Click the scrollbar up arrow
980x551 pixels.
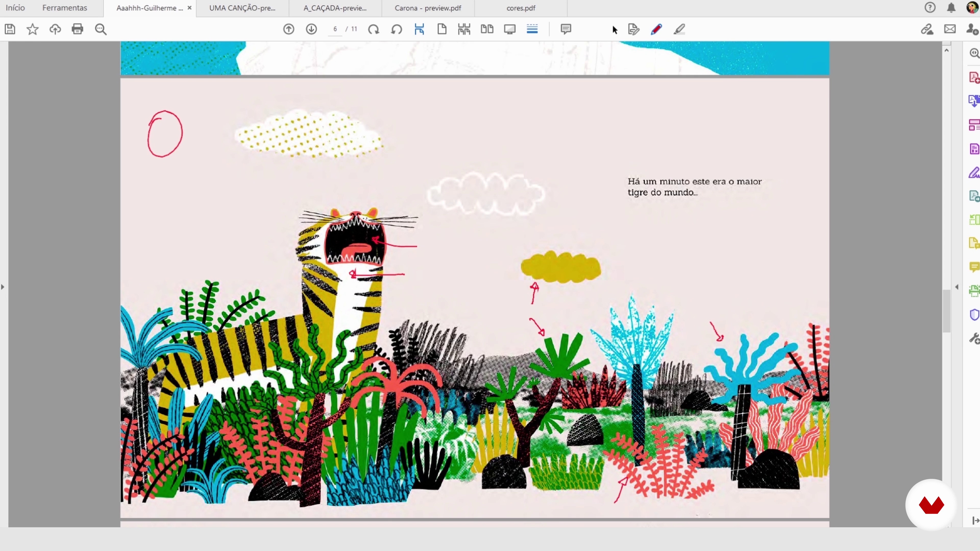pyautogui.click(x=947, y=50)
